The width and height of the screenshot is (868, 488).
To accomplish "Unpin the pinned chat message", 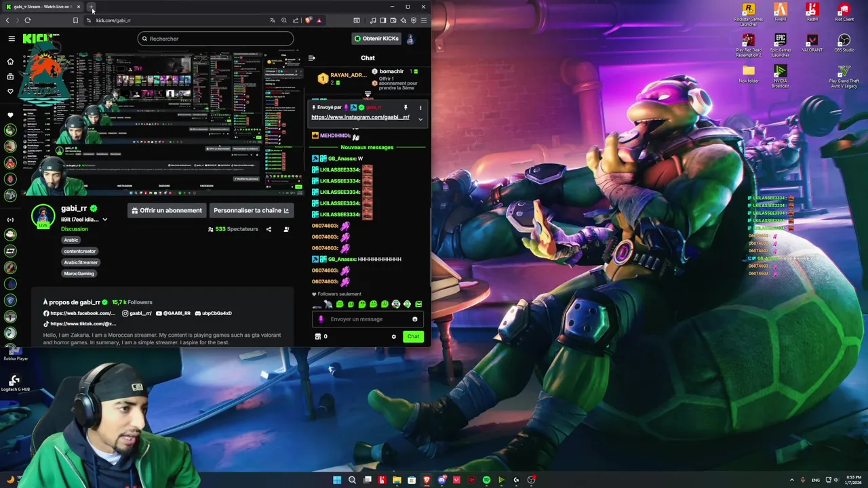I will pos(406,108).
